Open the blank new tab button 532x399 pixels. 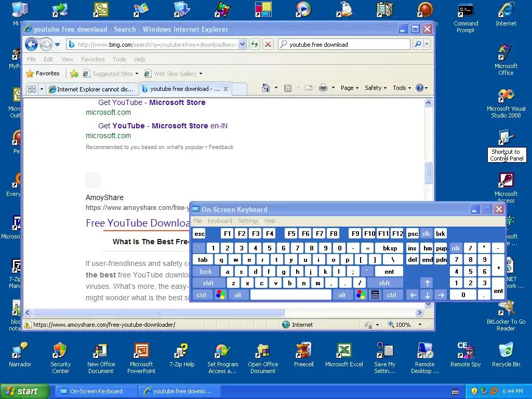(x=239, y=89)
